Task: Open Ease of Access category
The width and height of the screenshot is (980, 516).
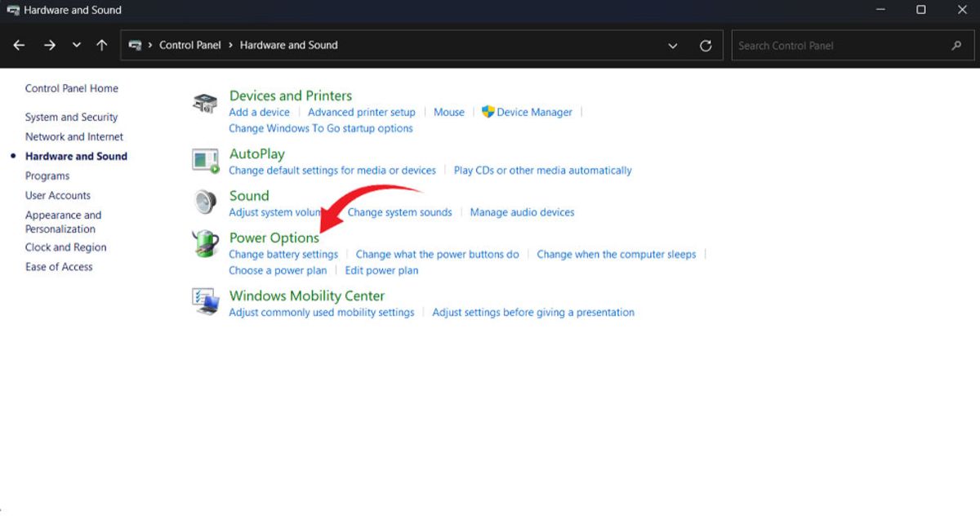Action: pyautogui.click(x=59, y=267)
